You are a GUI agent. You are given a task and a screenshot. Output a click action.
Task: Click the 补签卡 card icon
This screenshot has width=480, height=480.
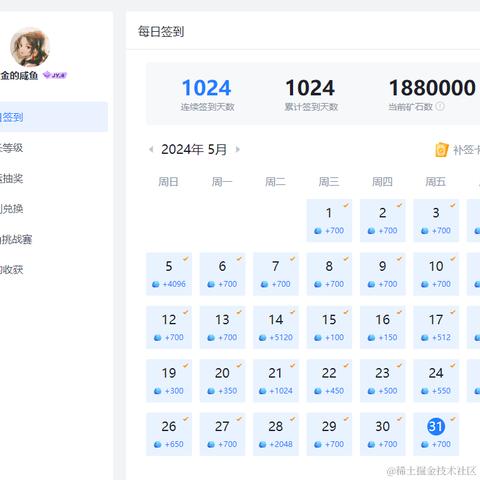click(x=442, y=150)
